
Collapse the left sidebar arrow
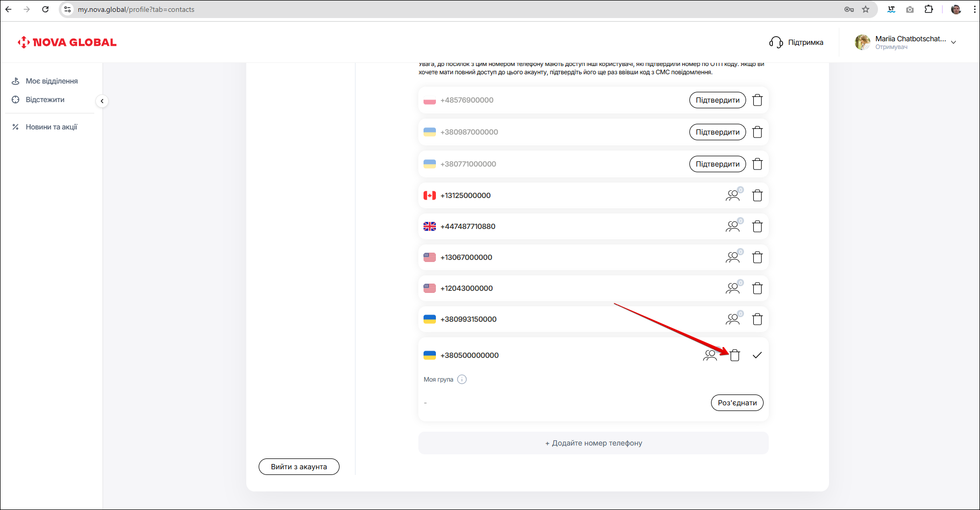[x=102, y=101]
